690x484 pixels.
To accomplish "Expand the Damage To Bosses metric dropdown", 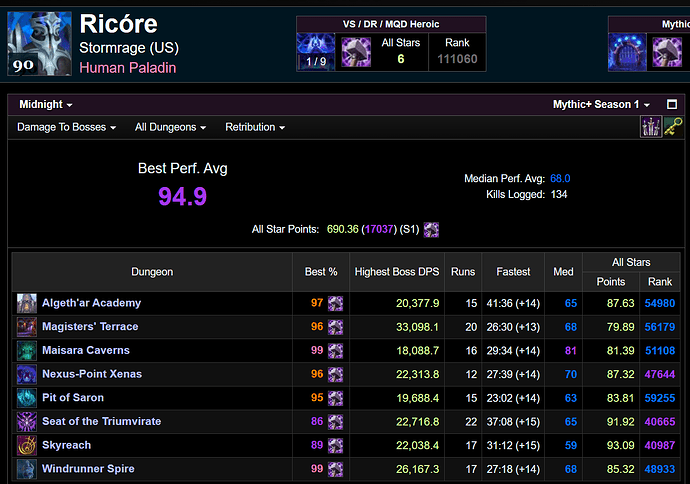I will click(x=66, y=127).
